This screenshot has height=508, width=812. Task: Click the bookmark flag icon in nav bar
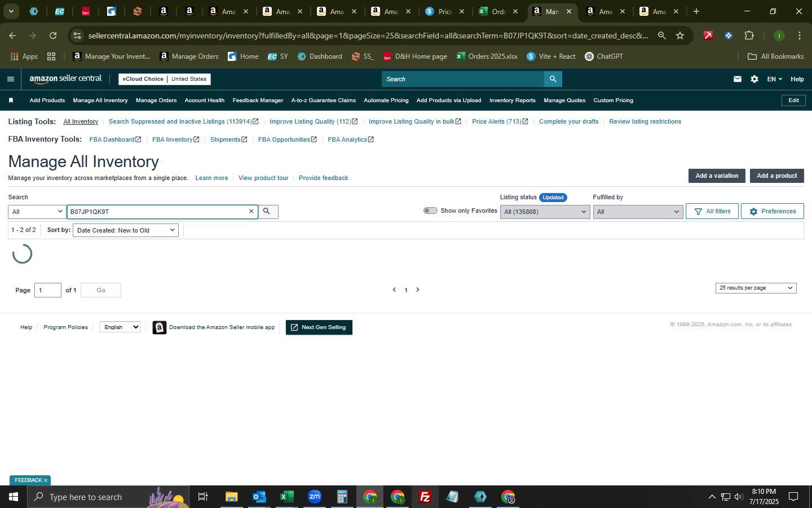(x=11, y=100)
